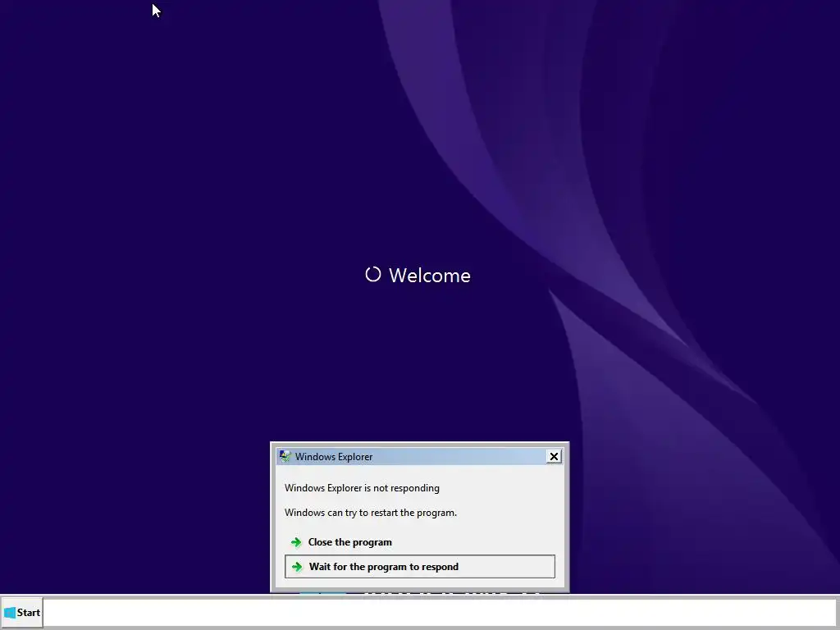Select Wait for the program to respond
The height and width of the screenshot is (630, 840).
point(419,567)
